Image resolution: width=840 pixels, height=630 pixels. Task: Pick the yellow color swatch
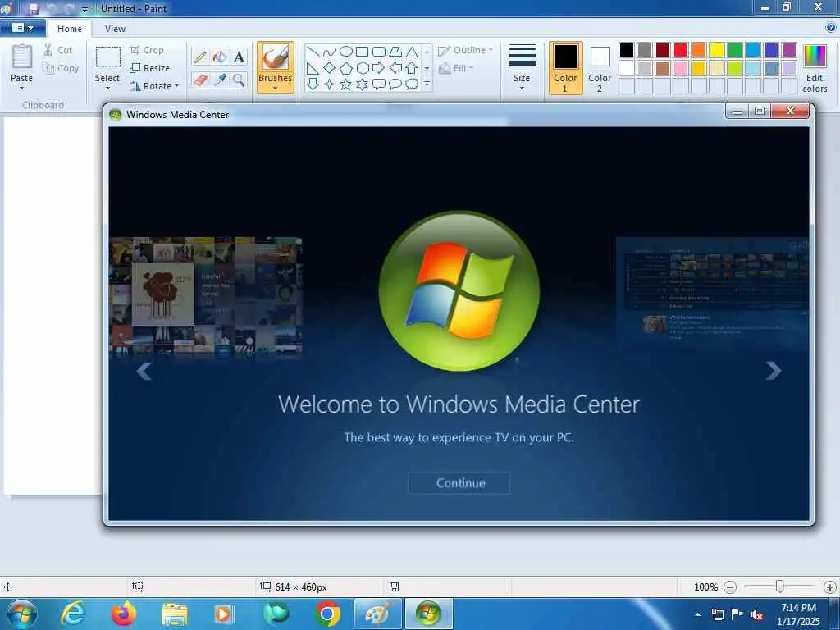(x=717, y=50)
